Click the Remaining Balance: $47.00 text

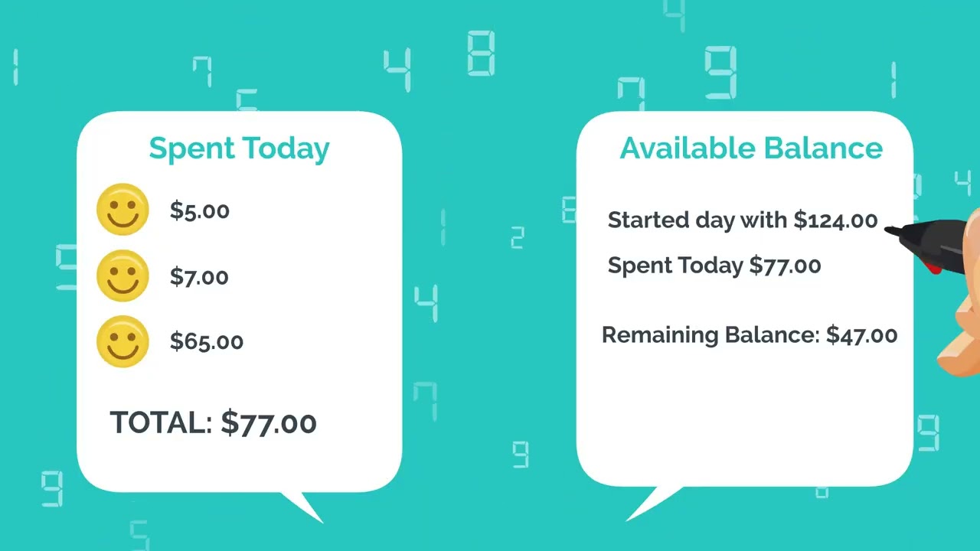pos(749,335)
